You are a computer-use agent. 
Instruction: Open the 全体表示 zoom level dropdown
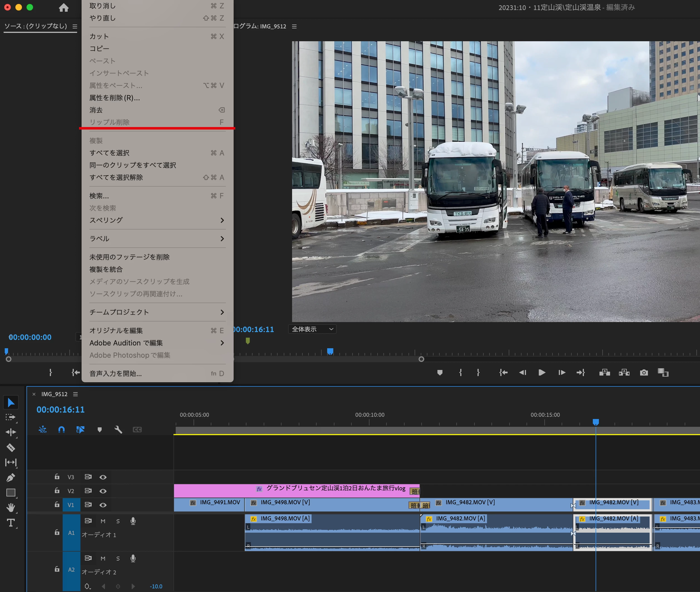click(x=312, y=329)
